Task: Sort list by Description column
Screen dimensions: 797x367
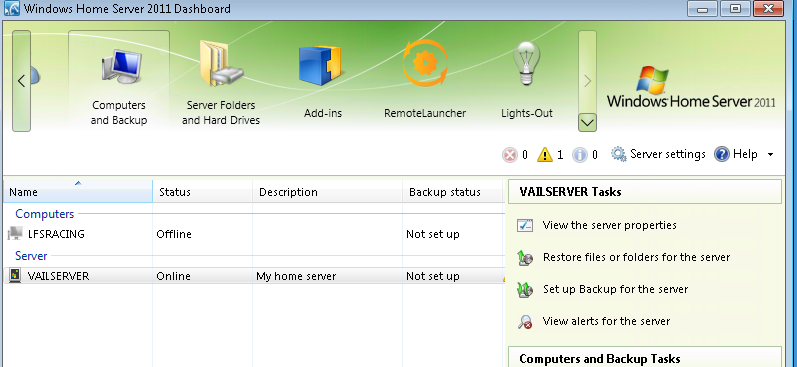Action: 328,192
